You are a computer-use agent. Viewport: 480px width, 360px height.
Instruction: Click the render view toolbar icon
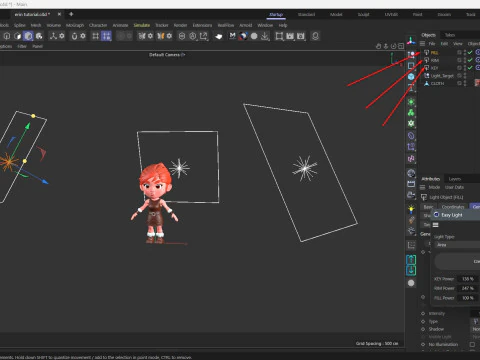(279, 36)
